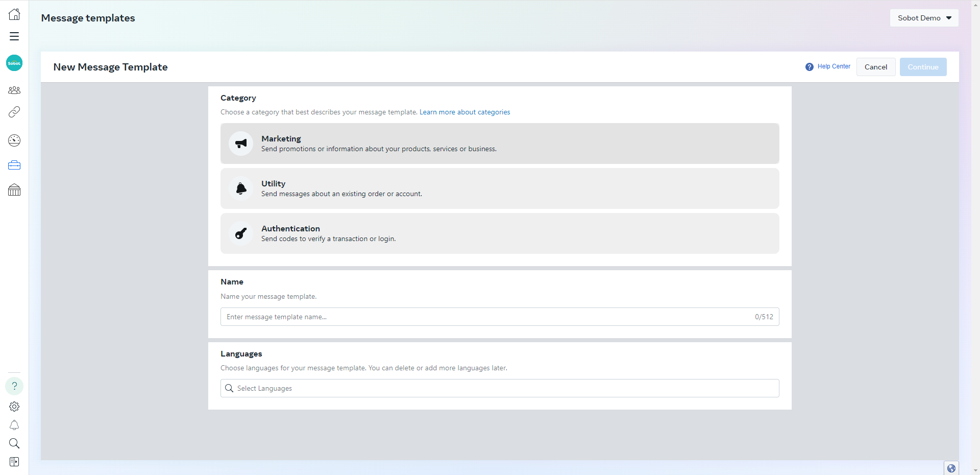Click the Marketing megaphone icon
This screenshot has height=475, width=980.
[x=241, y=144]
